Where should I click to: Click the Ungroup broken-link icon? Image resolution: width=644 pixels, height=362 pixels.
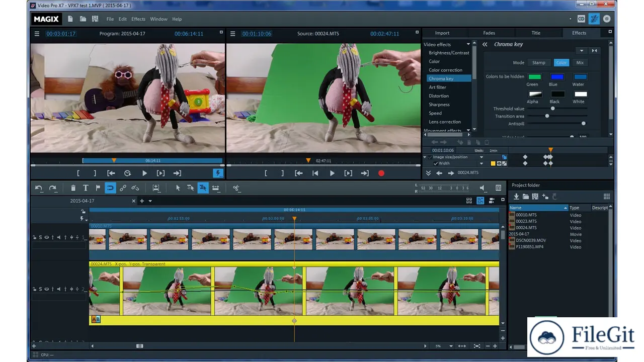pos(135,188)
